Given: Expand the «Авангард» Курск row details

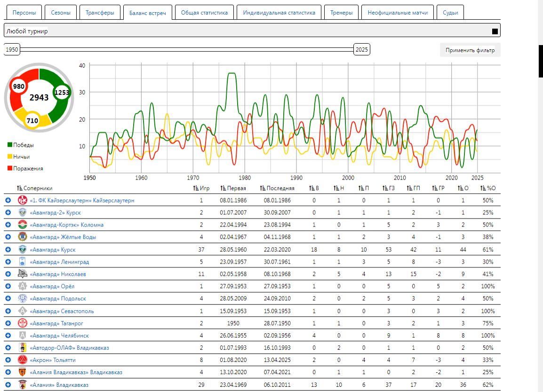Looking at the screenshot, I should pyautogui.click(x=8, y=250).
